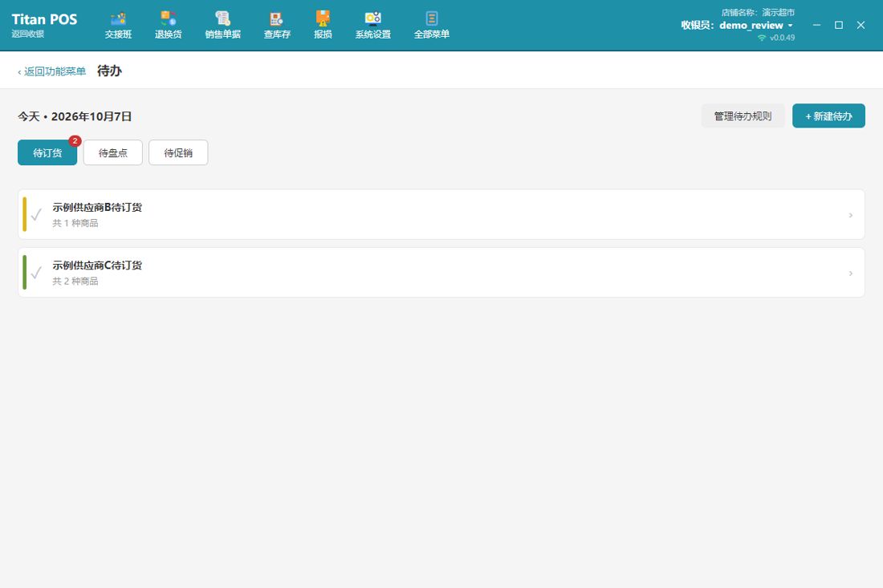Select the 待订货 tab

click(47, 152)
